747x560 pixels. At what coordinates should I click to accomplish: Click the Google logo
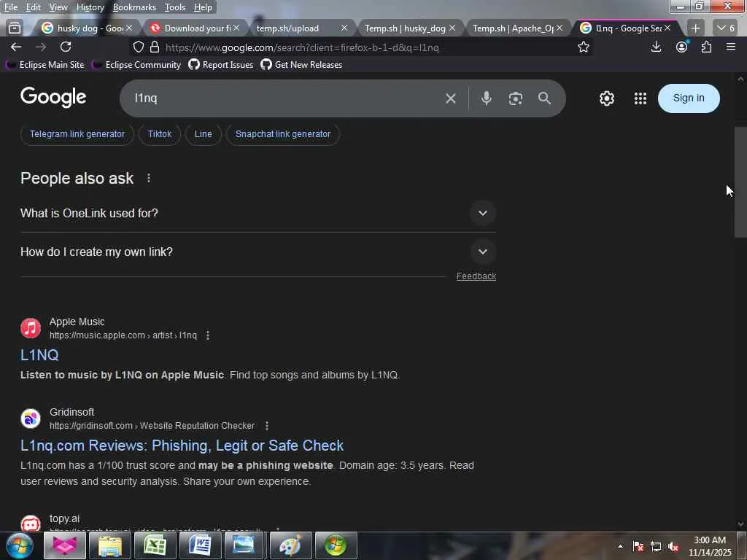[53, 98]
